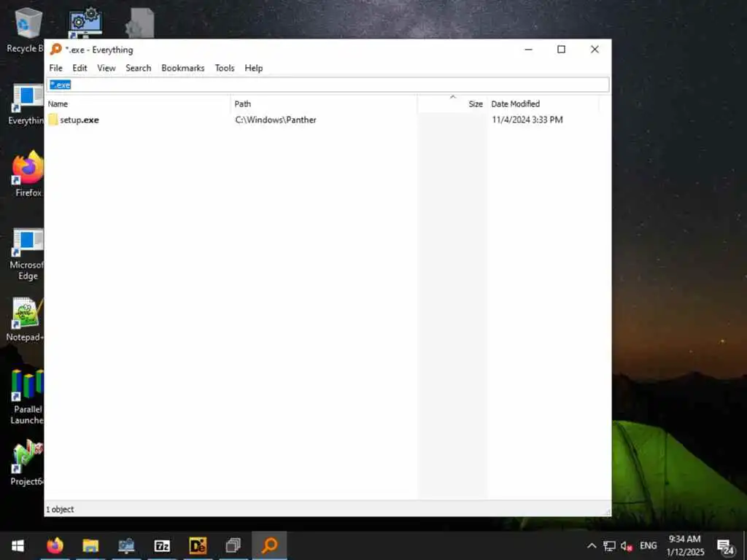Sort results by Name column
747x560 pixels.
(x=138, y=104)
